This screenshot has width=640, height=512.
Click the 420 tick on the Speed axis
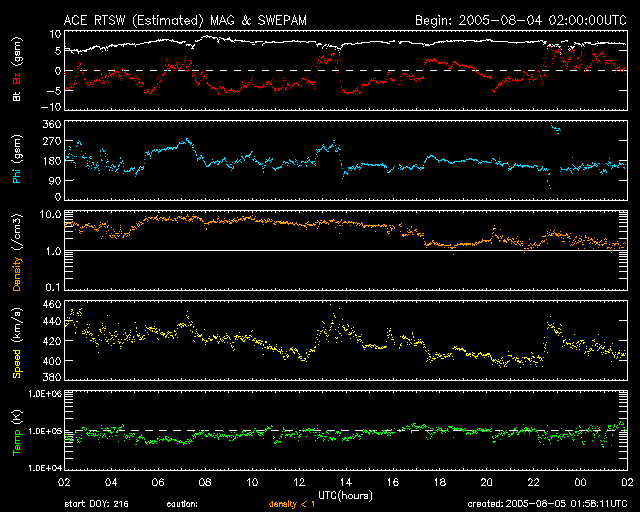point(52,341)
